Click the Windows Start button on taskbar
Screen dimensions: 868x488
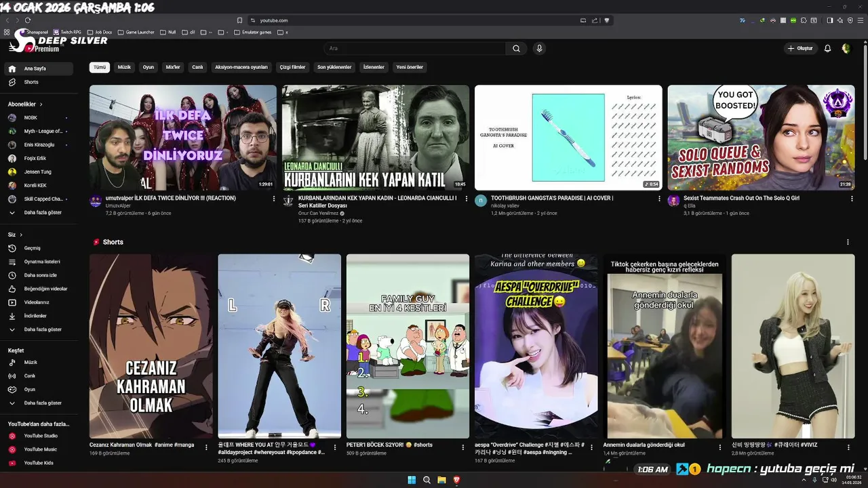[412, 480]
